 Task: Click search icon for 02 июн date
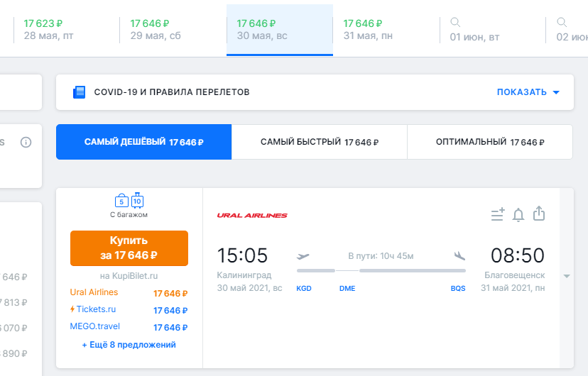click(562, 23)
